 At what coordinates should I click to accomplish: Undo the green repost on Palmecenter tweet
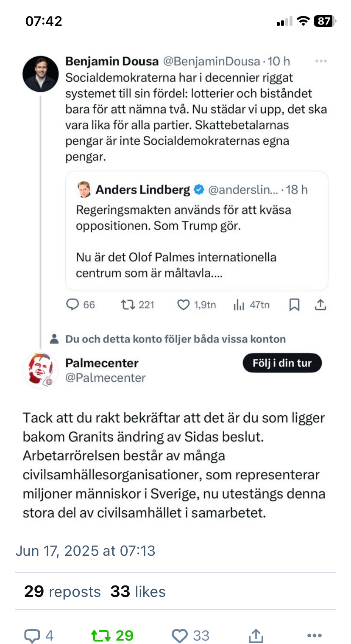click(101, 636)
